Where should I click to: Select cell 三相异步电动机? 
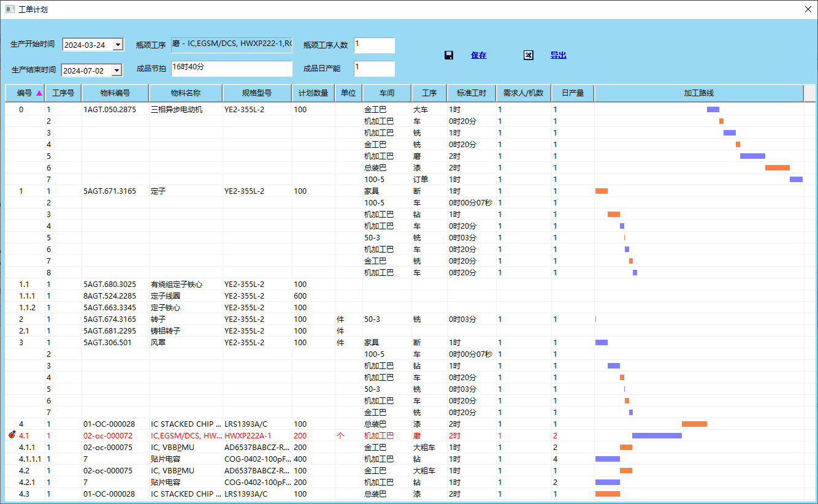pyautogui.click(x=186, y=110)
